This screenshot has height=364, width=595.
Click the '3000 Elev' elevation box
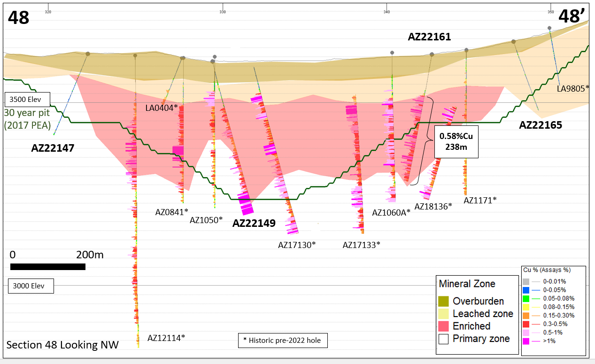[x=31, y=286]
